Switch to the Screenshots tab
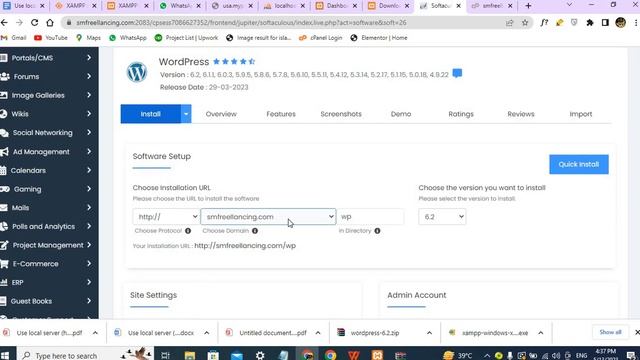Image resolution: width=640 pixels, height=360 pixels. [341, 114]
